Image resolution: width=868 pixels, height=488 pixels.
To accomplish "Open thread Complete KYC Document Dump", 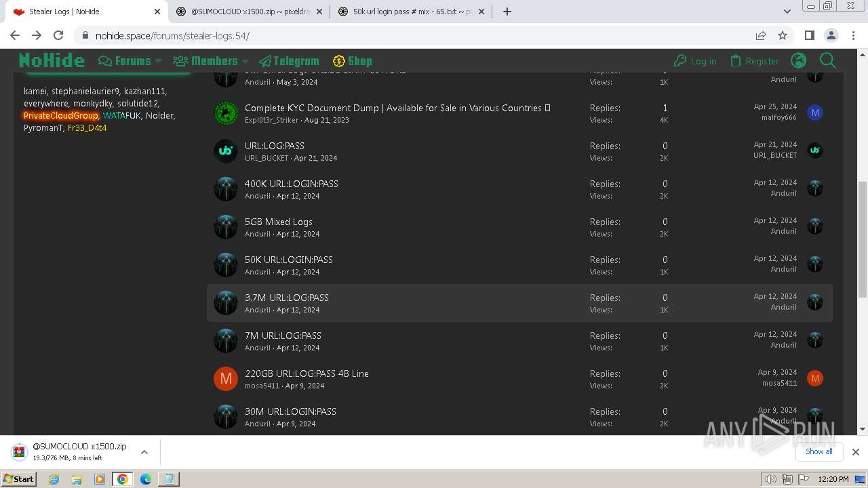I will pos(397,108).
